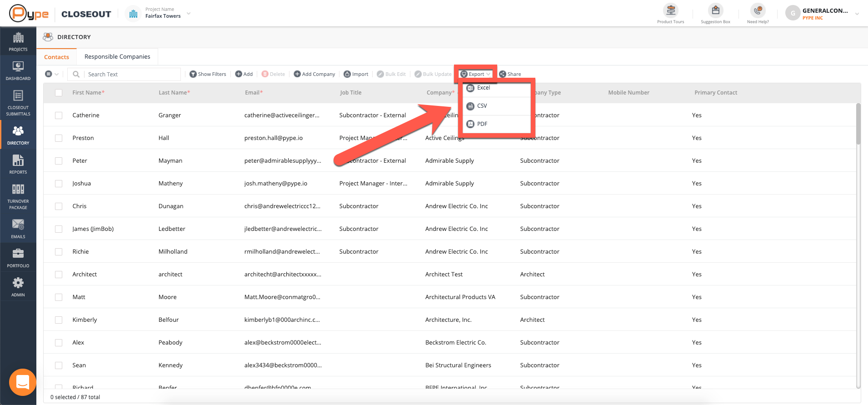Screen dimensions: 868x405
Task: Choose CSV from Export menu
Action: pyautogui.click(x=497, y=106)
